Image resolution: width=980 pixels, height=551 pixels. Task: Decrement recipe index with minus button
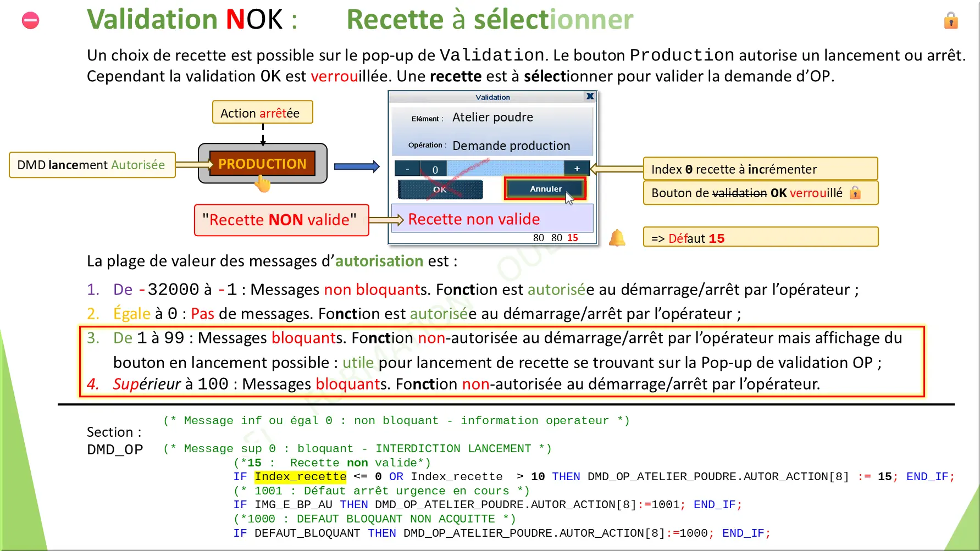(407, 169)
